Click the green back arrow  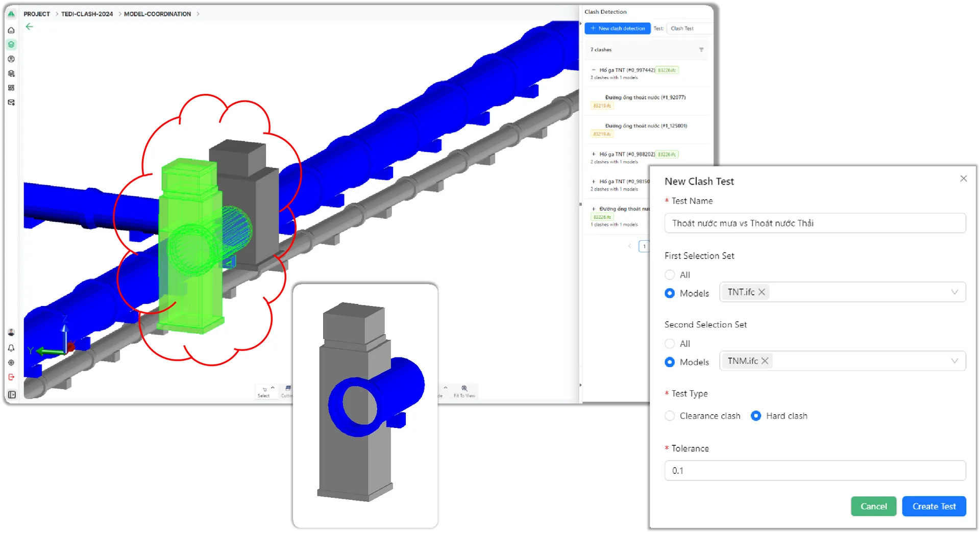coord(30,27)
